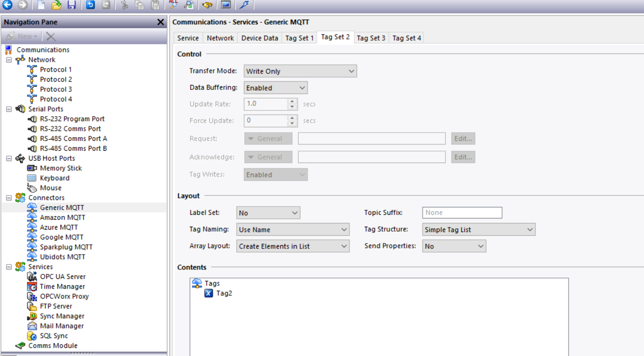Screen dimensions: 644x356
Task: Collapse the Serial Ports tree node
Action: tap(9, 109)
